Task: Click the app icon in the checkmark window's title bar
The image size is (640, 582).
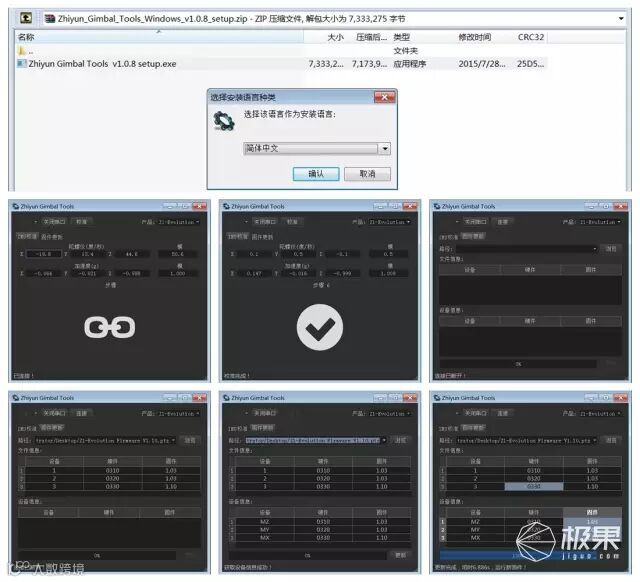Action: [x=227, y=207]
